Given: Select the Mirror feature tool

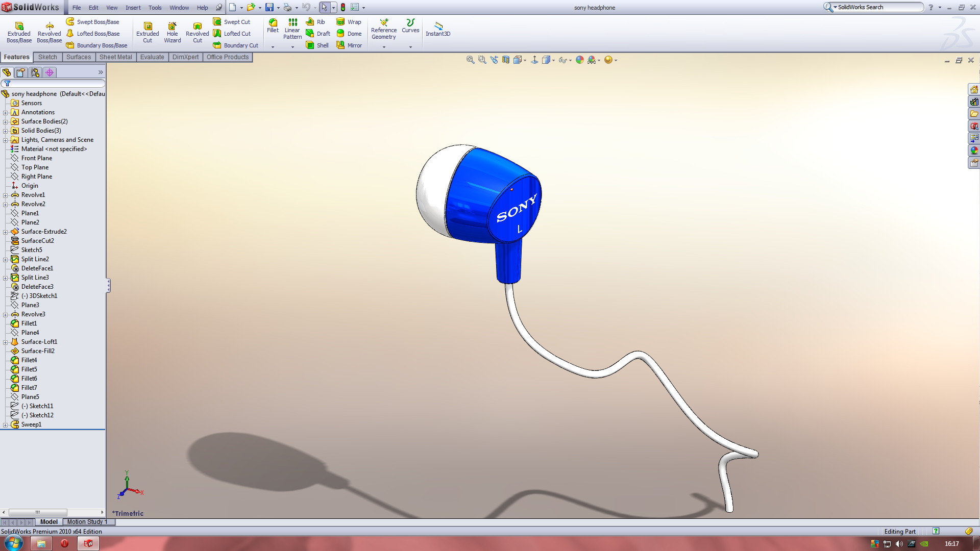Looking at the screenshot, I should coord(349,45).
